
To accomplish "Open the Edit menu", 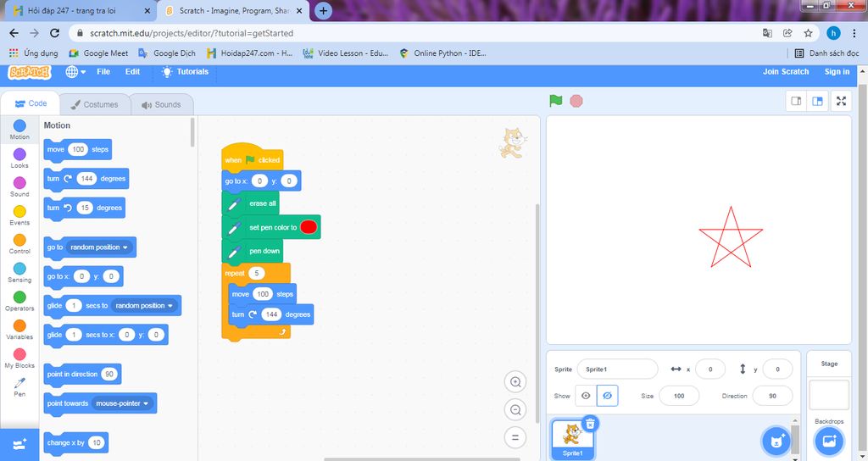I will click(x=132, y=72).
